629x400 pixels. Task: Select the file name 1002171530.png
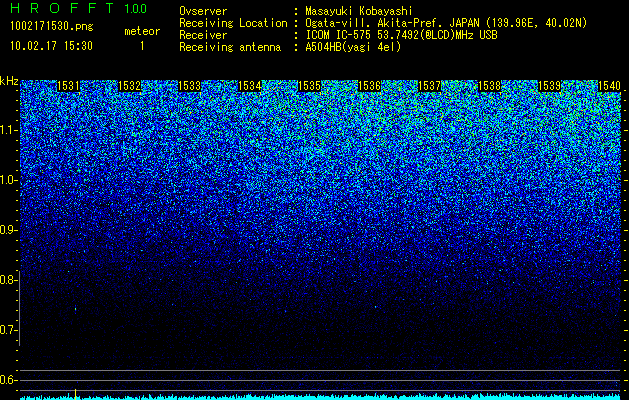pos(52,27)
